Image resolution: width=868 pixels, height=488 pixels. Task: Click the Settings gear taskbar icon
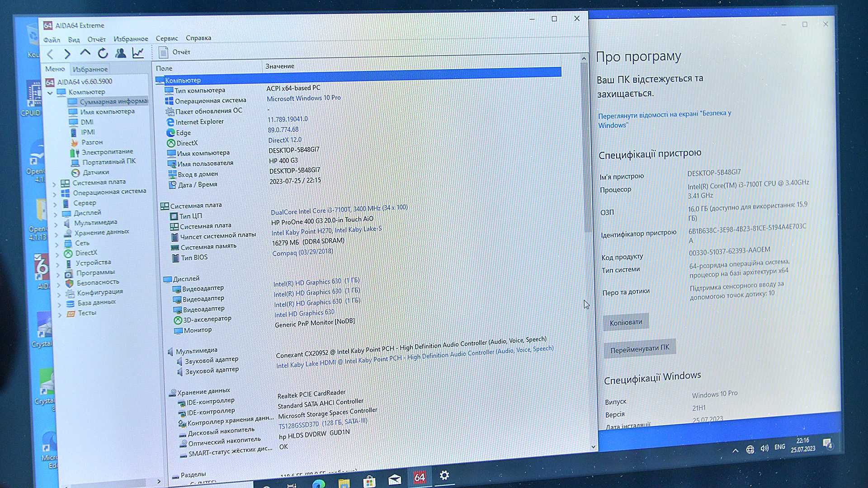[444, 475]
